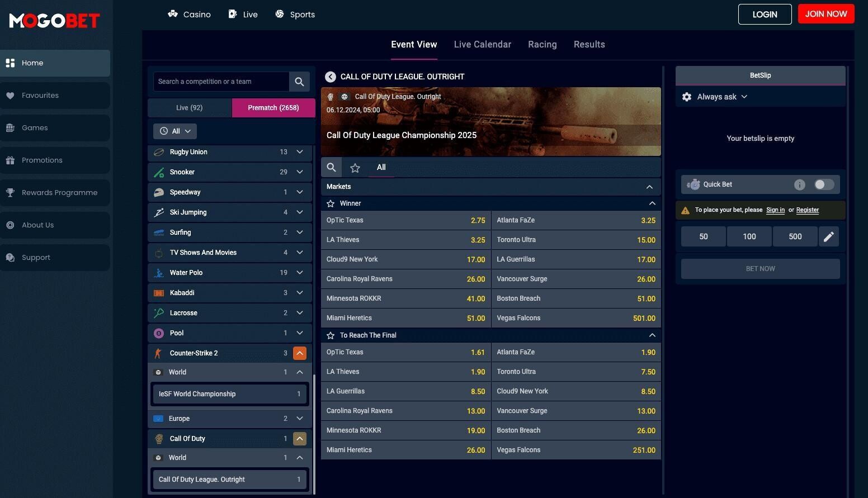Pick OpTic Texas Winner odds 2.75

coord(406,220)
